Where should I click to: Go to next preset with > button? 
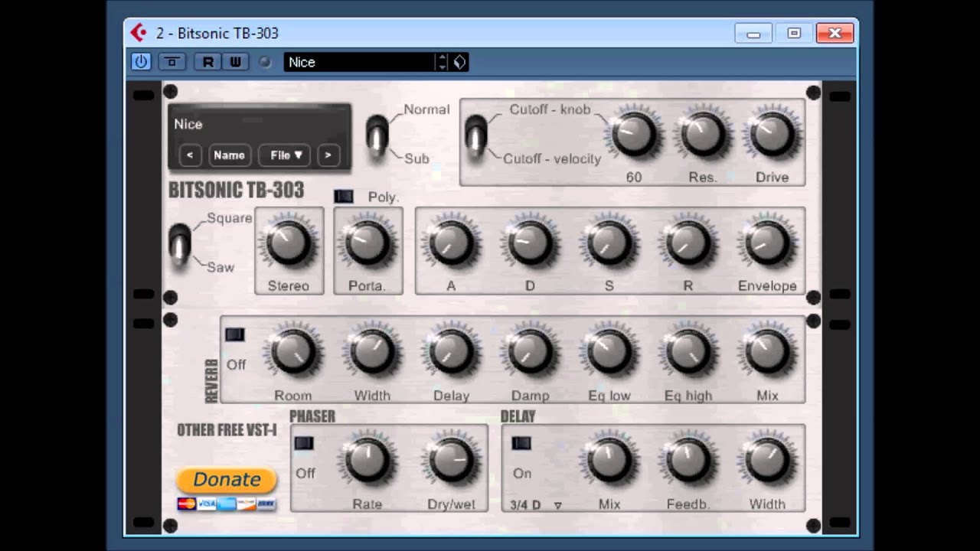tap(328, 155)
